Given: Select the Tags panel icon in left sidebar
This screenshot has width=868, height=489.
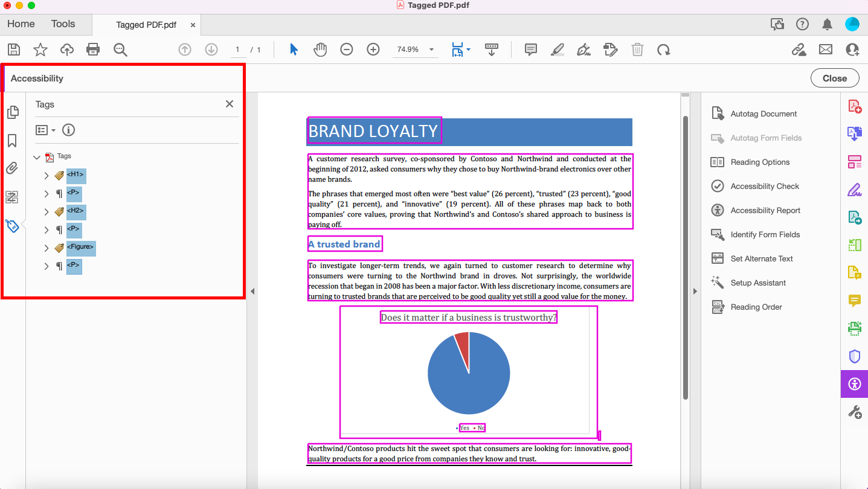Looking at the screenshot, I should (x=12, y=225).
